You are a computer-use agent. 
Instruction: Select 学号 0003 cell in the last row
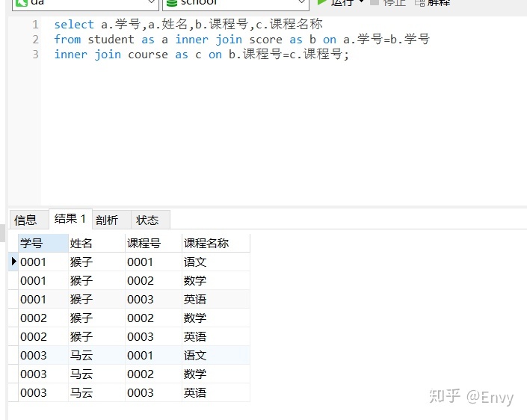click(x=43, y=392)
